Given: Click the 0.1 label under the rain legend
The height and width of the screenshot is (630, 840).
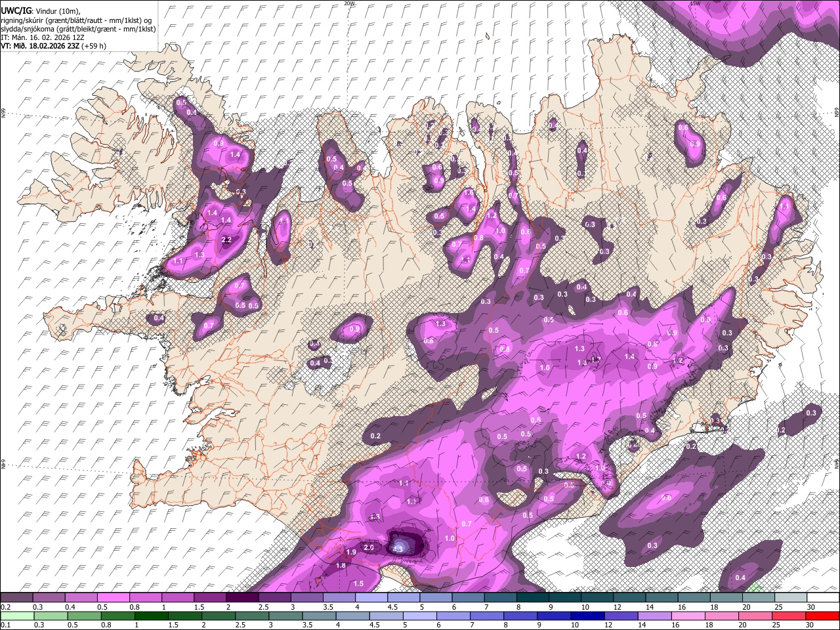Looking at the screenshot, I should point(6,625).
